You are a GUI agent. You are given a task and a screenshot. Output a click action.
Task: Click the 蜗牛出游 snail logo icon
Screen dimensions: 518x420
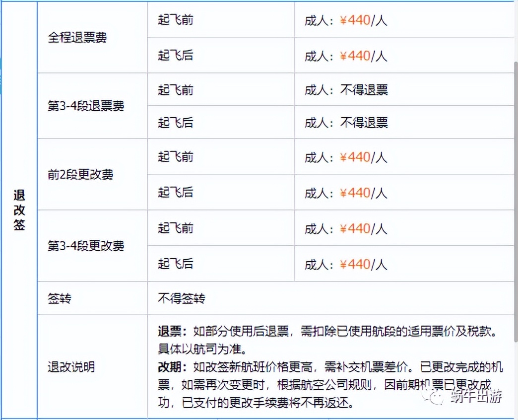(436, 398)
